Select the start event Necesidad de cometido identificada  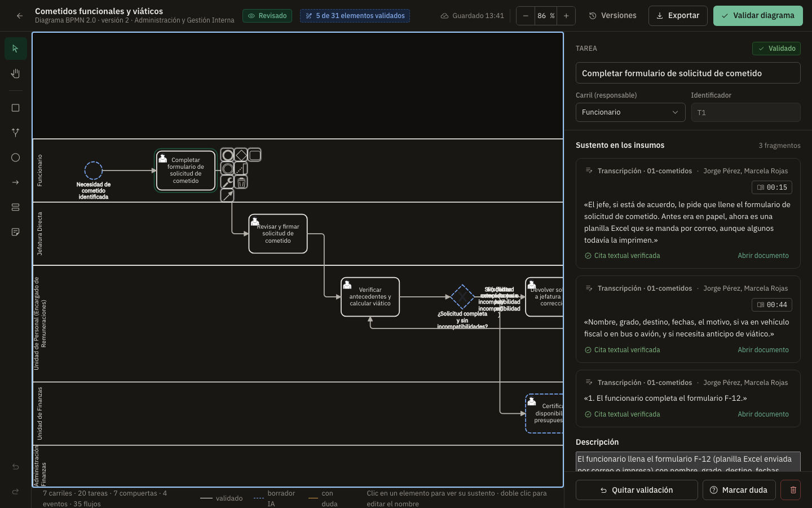click(x=94, y=170)
